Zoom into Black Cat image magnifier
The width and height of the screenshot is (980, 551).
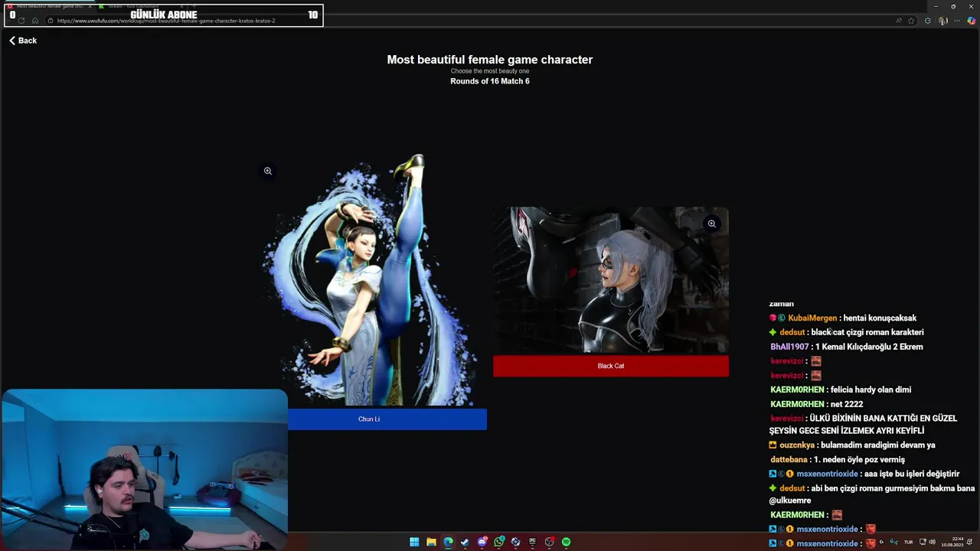point(711,223)
